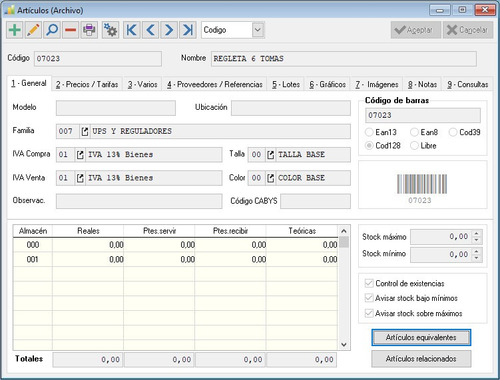Screen dimensions: 500x380
Task: Increase Stock máximo with up spinner
Action: coord(477,233)
